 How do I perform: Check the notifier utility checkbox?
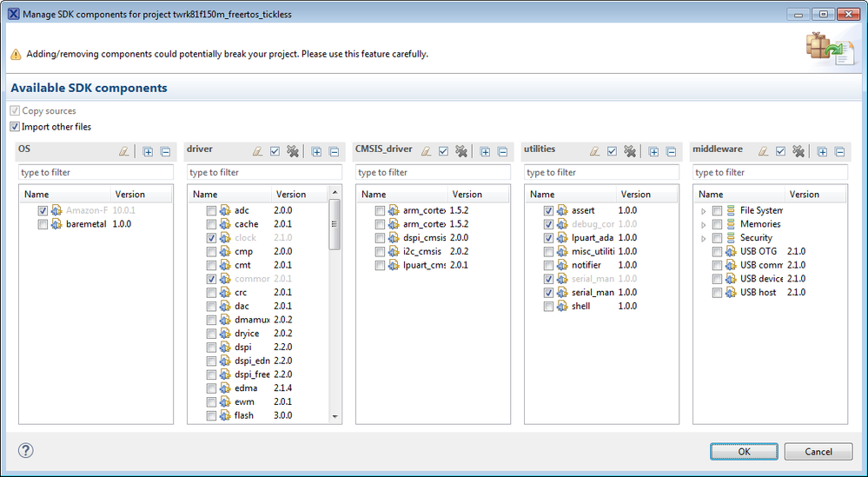click(548, 265)
